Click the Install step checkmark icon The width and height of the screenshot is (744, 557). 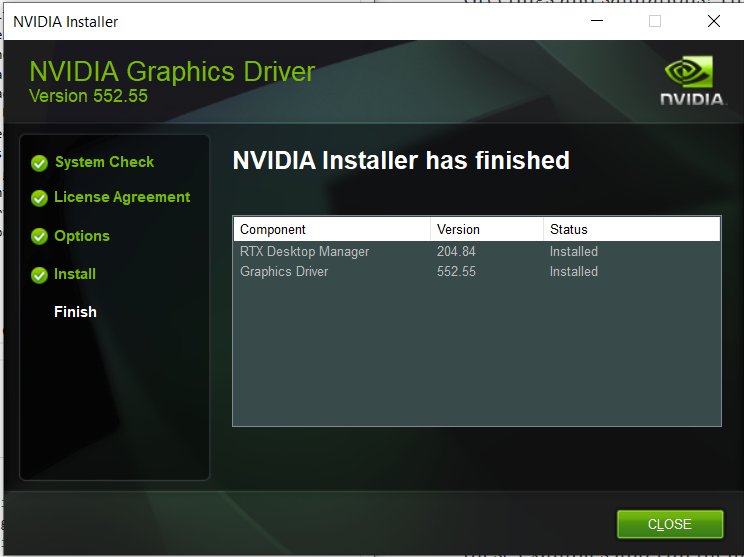tap(39, 275)
